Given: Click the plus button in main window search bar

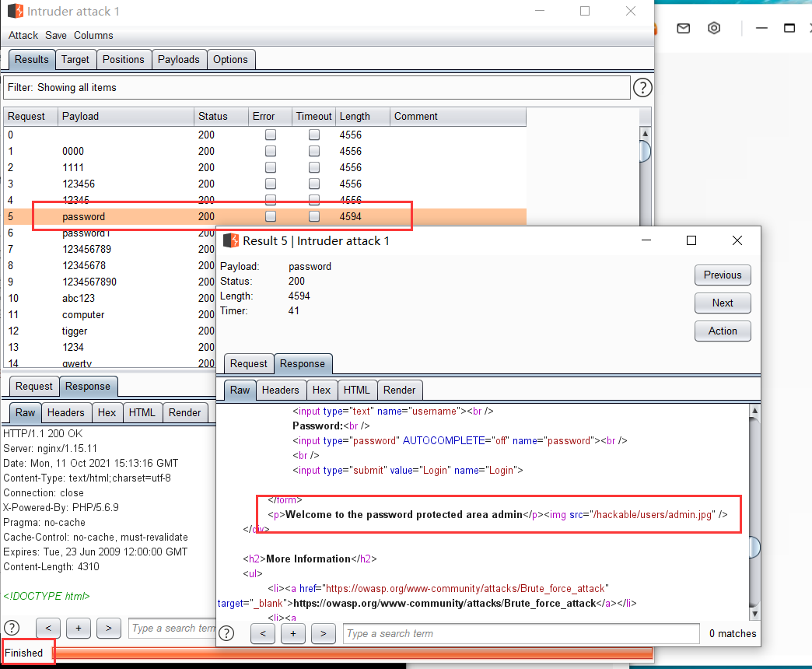Looking at the screenshot, I should click(79, 628).
